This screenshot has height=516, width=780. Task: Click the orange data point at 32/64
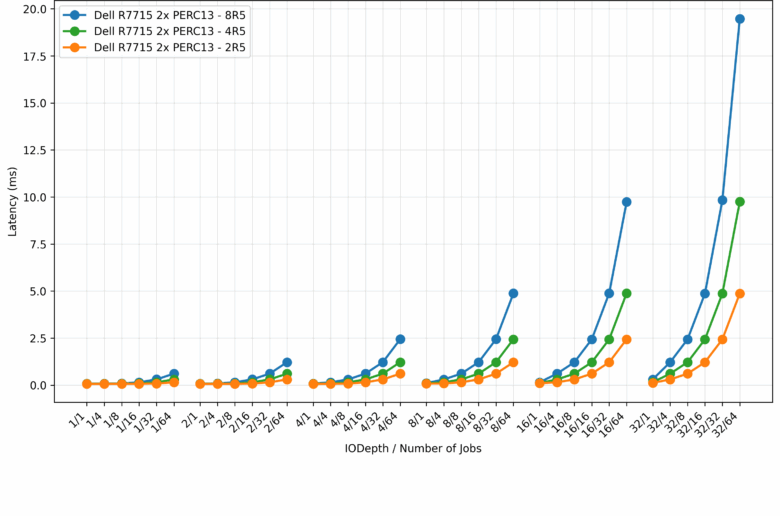pos(740,294)
